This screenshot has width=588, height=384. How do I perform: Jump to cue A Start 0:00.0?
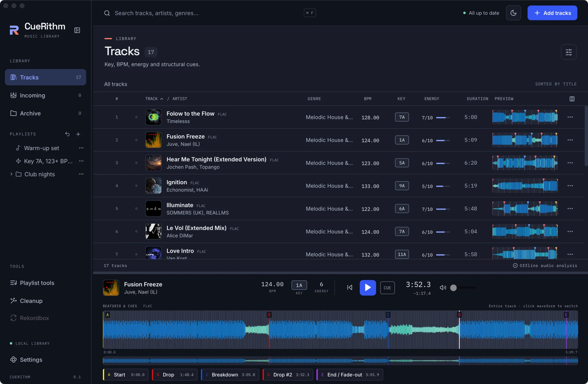[126, 375]
